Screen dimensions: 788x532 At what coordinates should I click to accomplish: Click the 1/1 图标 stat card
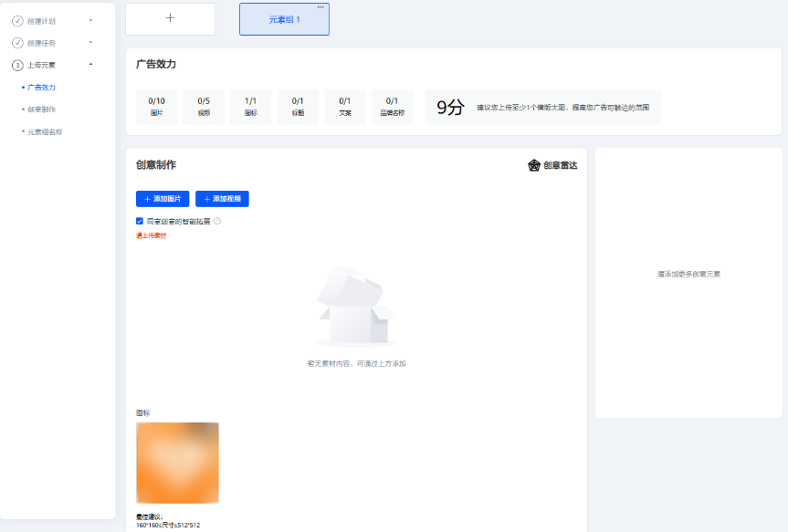tap(251, 107)
